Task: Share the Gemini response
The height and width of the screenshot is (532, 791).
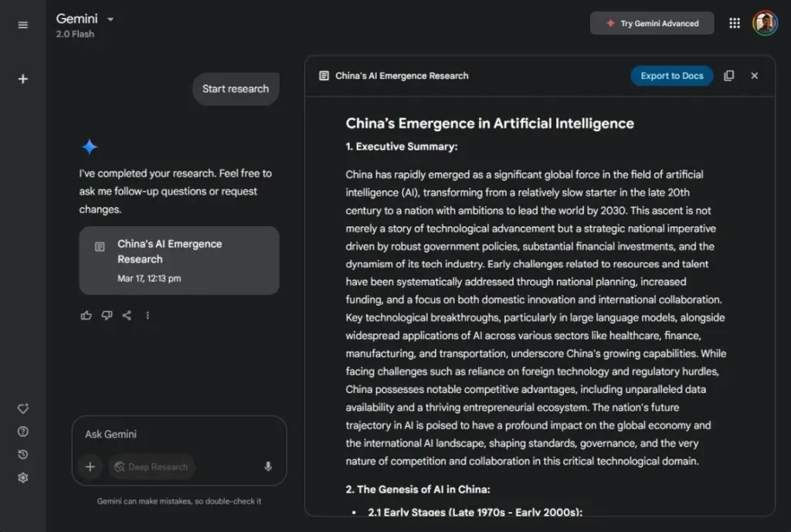Action: click(x=127, y=315)
